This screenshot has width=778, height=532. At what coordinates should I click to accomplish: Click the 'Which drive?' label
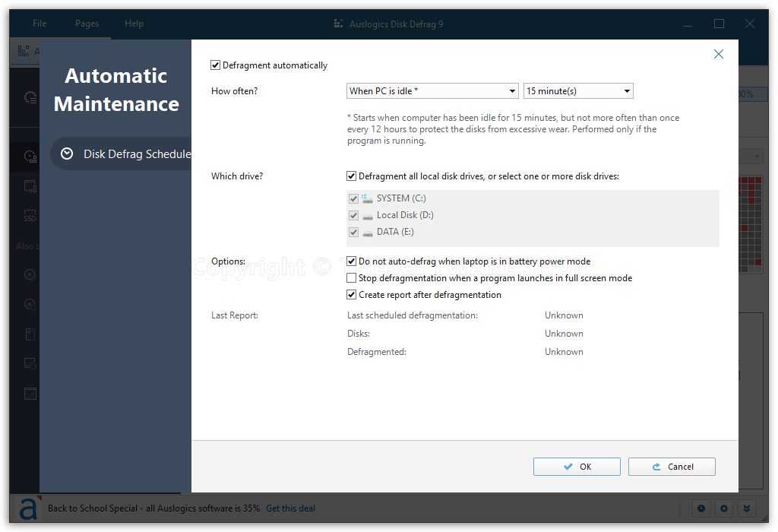[x=237, y=176]
